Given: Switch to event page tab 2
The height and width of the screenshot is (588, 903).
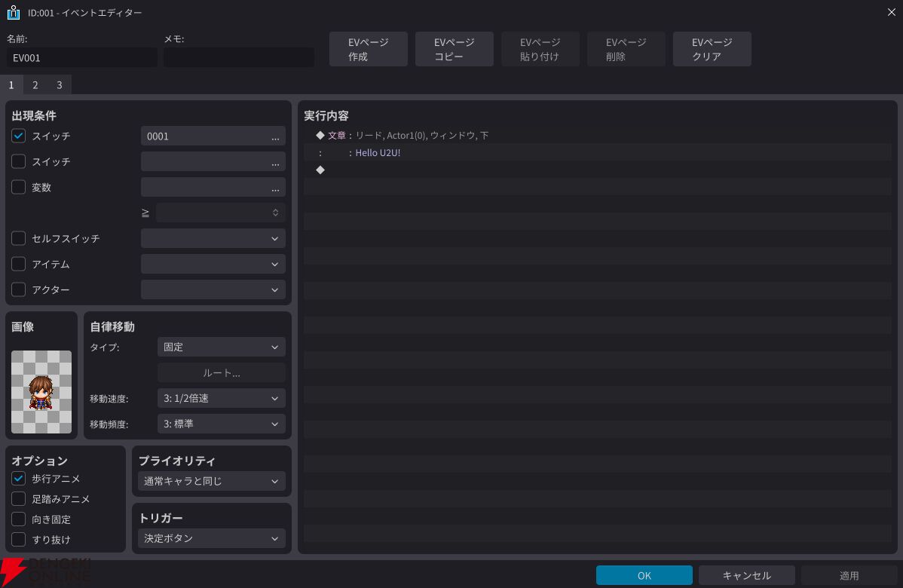Looking at the screenshot, I should click(35, 84).
